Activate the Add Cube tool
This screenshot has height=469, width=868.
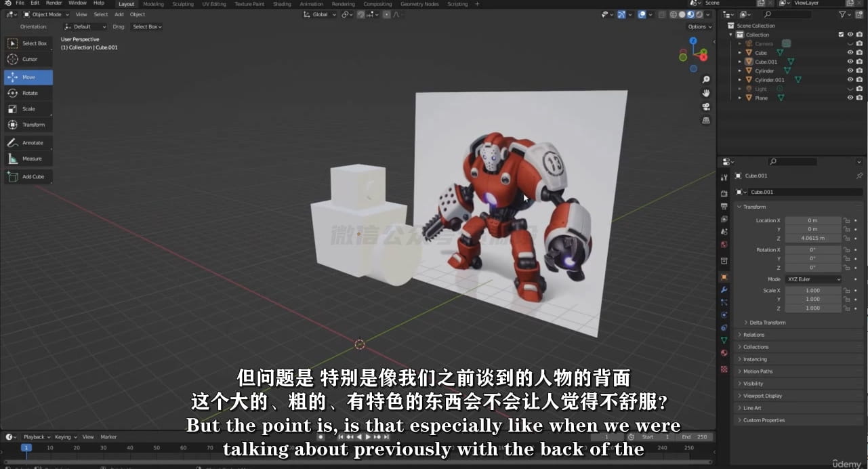click(28, 177)
